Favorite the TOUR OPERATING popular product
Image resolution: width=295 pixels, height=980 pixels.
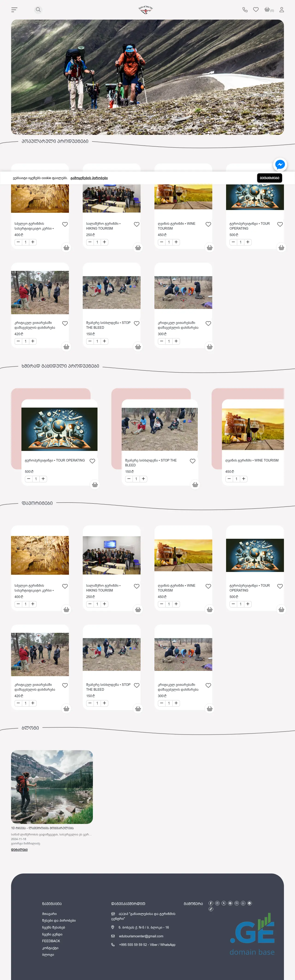click(280, 225)
